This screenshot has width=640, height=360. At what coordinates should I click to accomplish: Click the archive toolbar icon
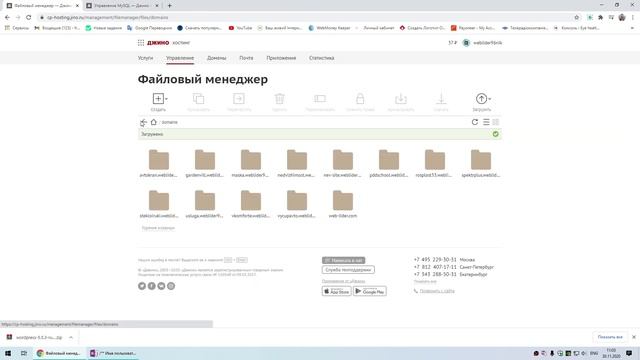point(401,99)
